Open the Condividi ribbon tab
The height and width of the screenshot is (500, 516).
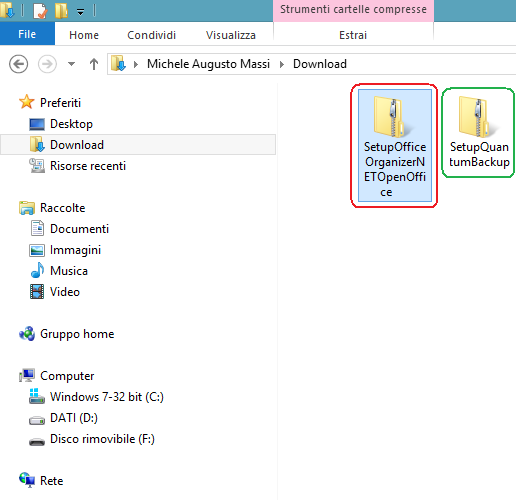151,35
